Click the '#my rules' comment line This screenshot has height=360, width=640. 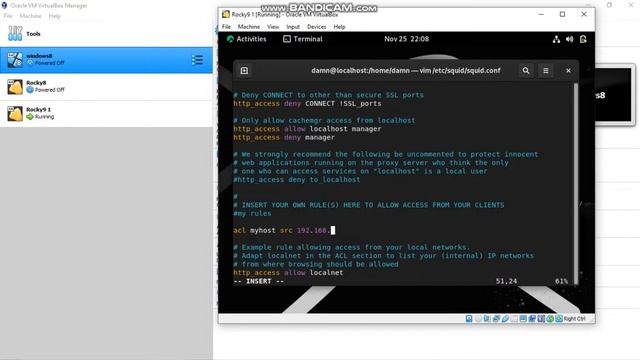252,213
